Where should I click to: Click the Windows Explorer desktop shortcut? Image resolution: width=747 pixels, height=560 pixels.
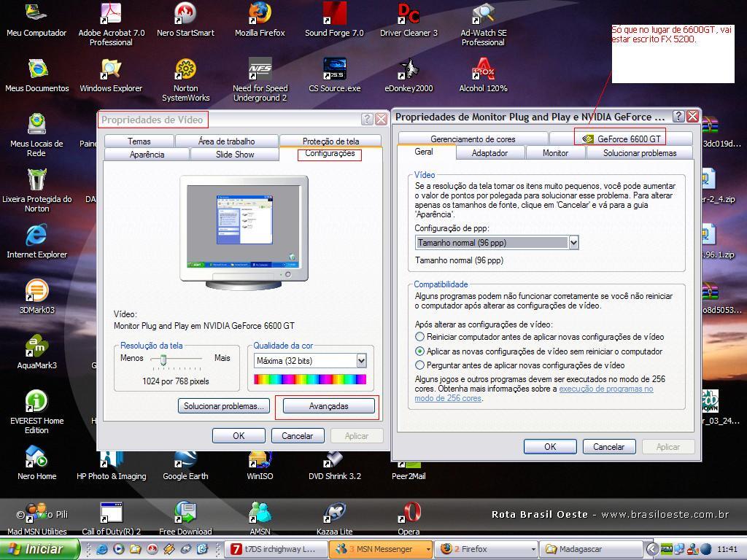111,75
